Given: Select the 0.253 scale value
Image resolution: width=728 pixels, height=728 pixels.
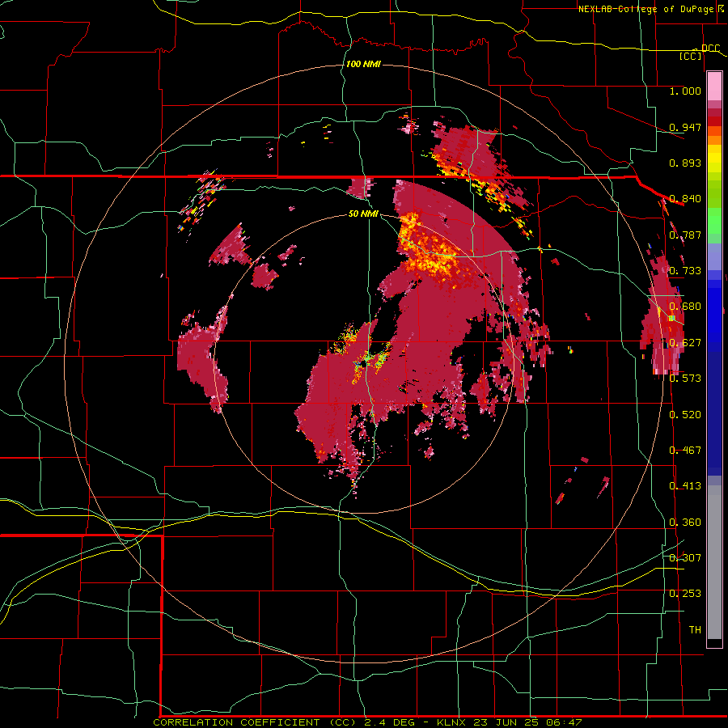Looking at the screenshot, I should 685,594.
